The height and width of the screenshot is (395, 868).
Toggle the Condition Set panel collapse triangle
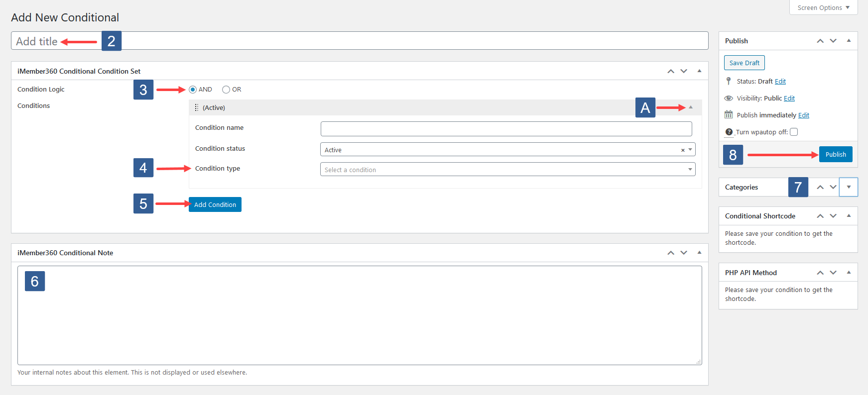click(x=699, y=71)
